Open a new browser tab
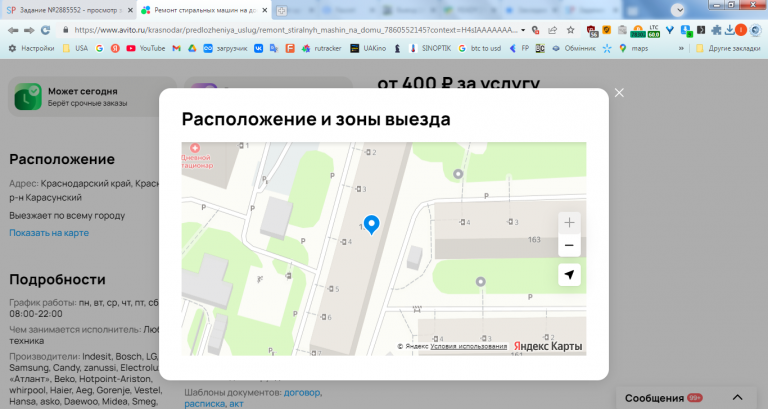Viewport: 768px width, 409px height. click(x=281, y=10)
